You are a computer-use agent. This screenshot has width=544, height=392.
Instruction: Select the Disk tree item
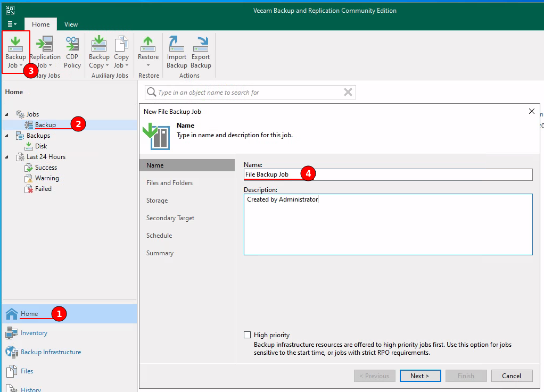click(x=41, y=146)
